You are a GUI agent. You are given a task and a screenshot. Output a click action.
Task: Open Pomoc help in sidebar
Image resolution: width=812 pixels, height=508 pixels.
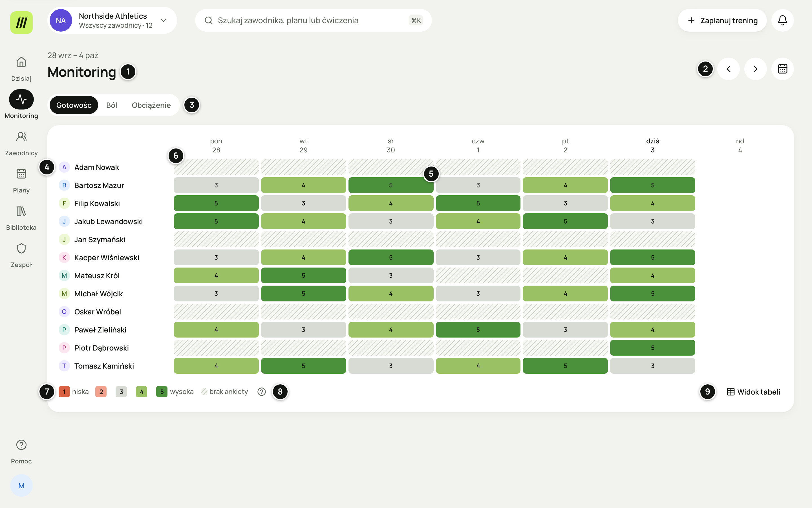pos(21,451)
